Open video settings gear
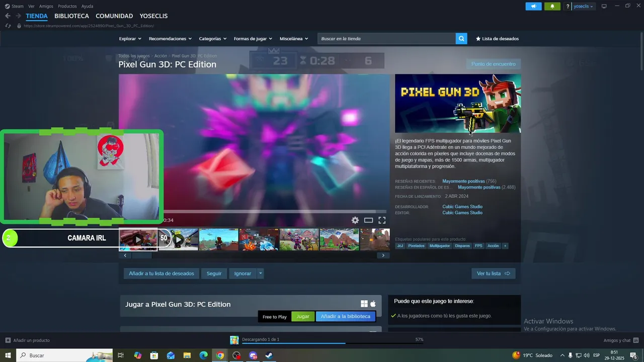The image size is (644, 362). point(355,220)
